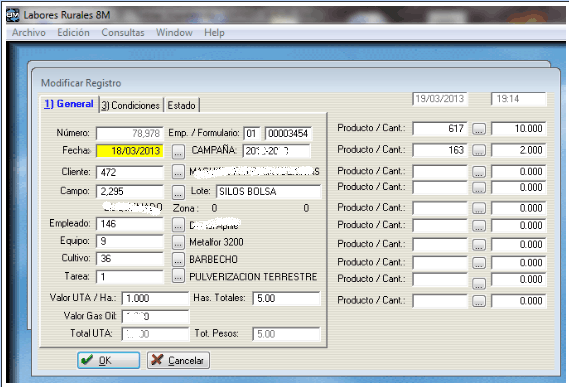Open the date picker beside Fecha

click(x=178, y=152)
